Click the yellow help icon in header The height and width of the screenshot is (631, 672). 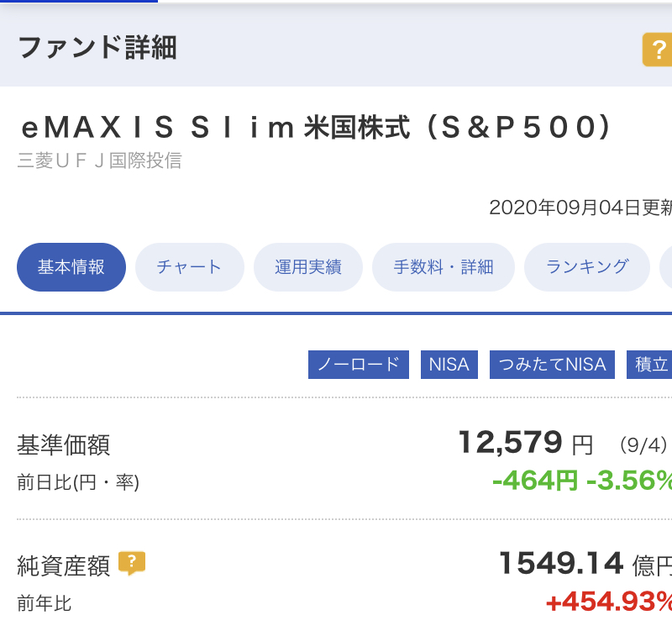click(x=658, y=50)
